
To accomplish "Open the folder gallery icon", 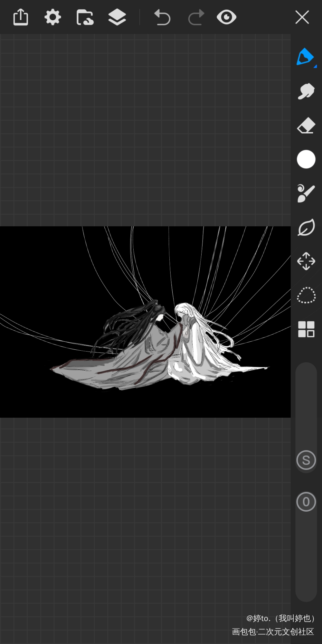I will [x=85, y=17].
